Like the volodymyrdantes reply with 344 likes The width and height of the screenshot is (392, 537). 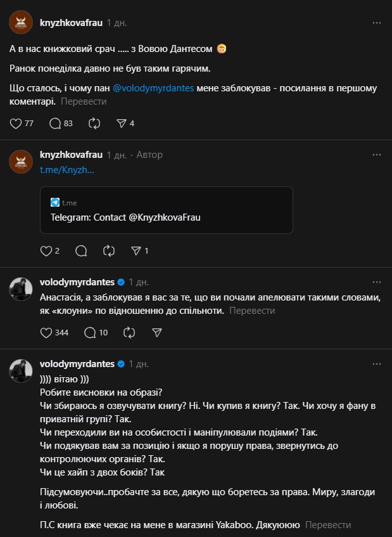click(x=46, y=332)
